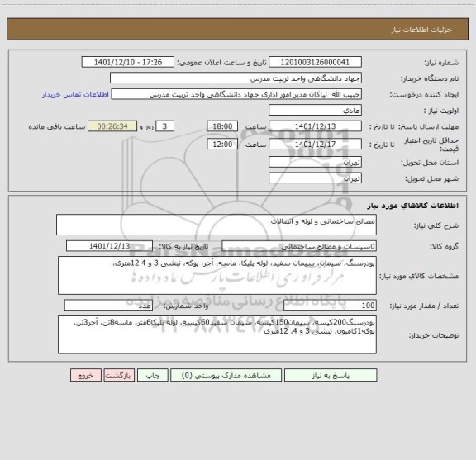The width and height of the screenshot is (476, 460).
Task: Click the buyer notes text area
Action: (x=217, y=334)
